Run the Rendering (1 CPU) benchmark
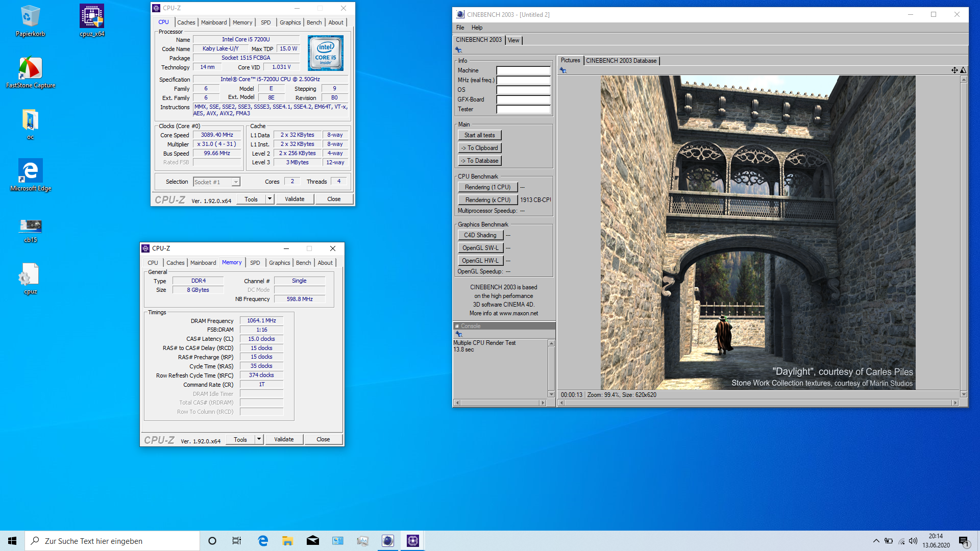Image resolution: width=980 pixels, height=551 pixels. tap(487, 187)
